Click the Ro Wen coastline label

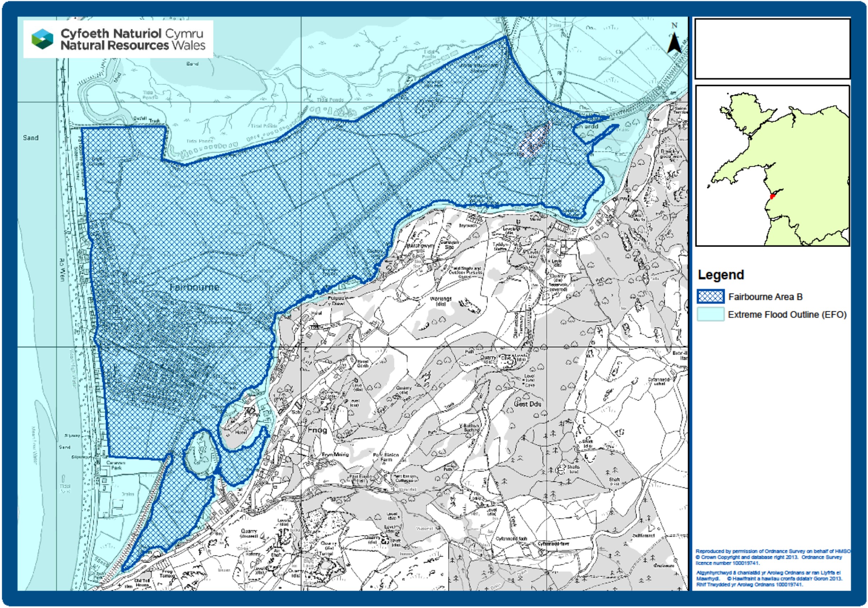tap(62, 270)
